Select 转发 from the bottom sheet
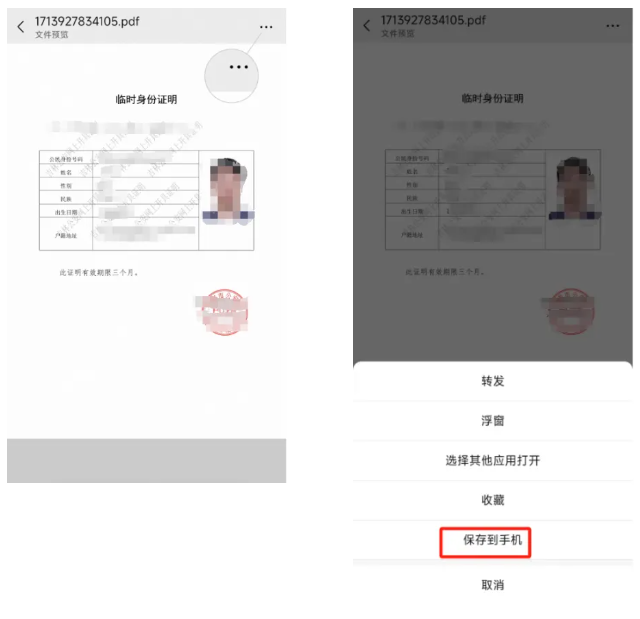The height and width of the screenshot is (619, 640). [x=493, y=381]
